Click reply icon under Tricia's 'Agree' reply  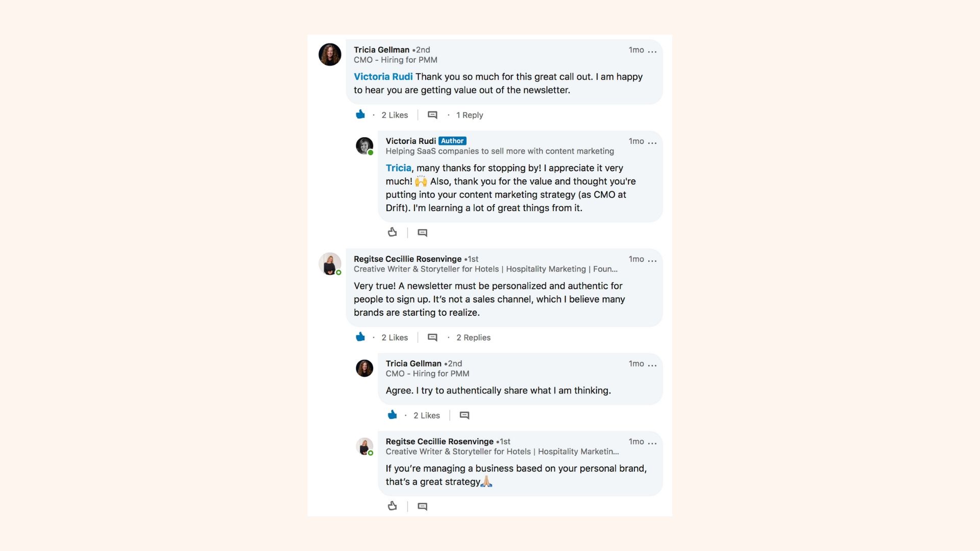point(464,416)
